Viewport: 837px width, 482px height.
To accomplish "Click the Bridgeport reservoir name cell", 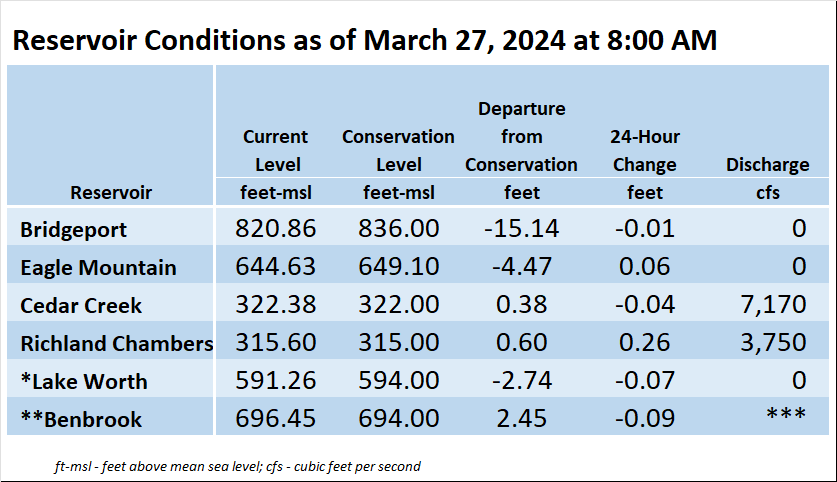I will [110, 226].
